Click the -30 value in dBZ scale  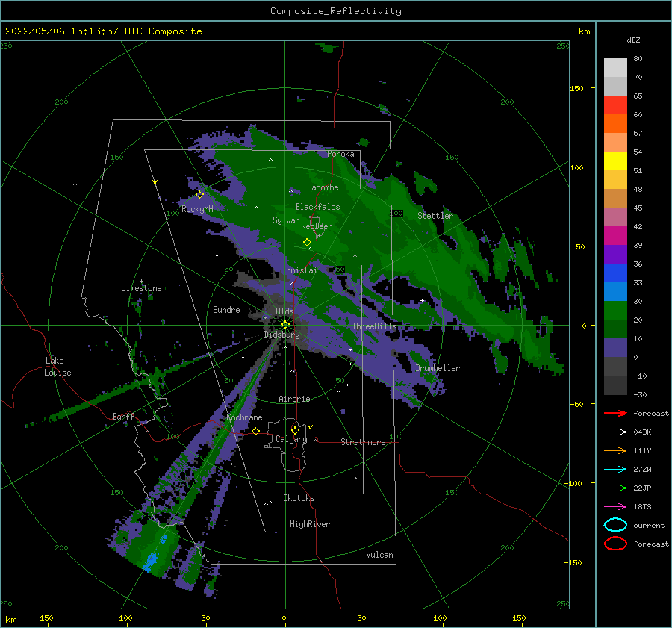coord(641,394)
